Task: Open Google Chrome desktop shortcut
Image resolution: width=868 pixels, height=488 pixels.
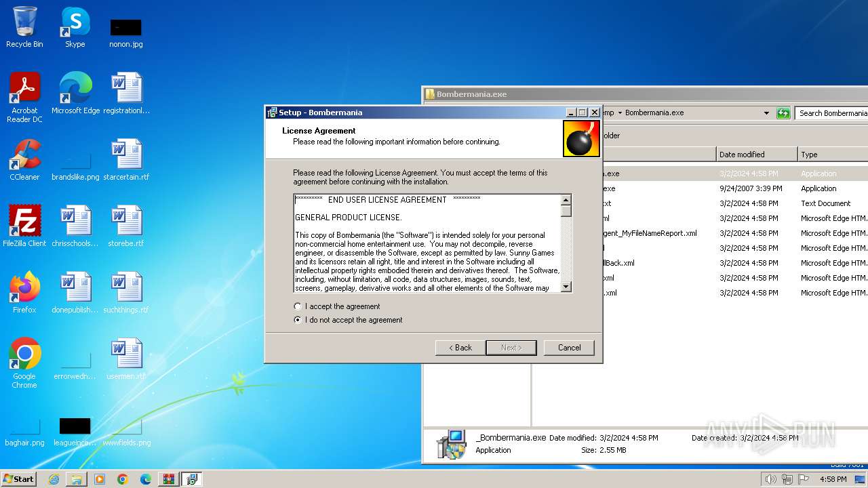Action: pyautogui.click(x=24, y=363)
